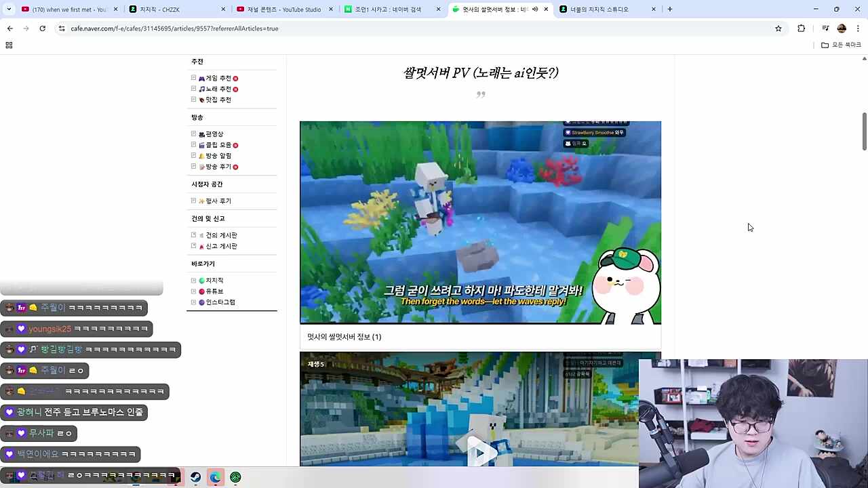
Task: Open the 방송 알림 board
Action: tap(218, 156)
